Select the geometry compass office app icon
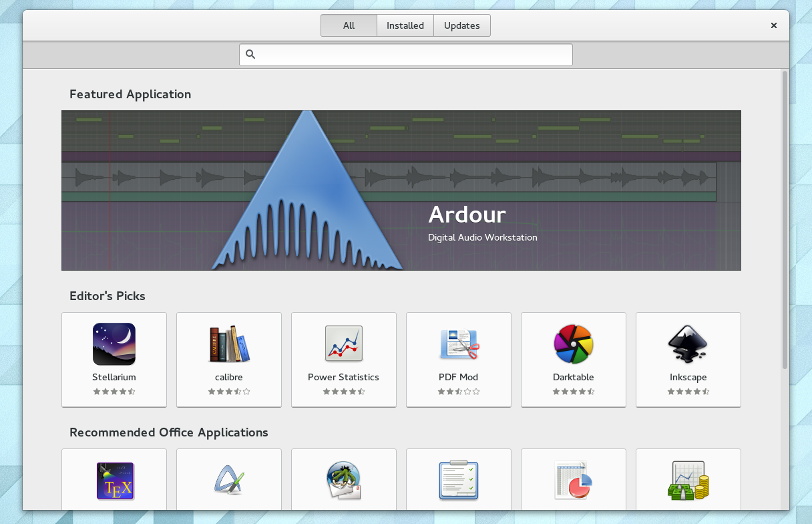The width and height of the screenshot is (812, 524). coord(228,480)
